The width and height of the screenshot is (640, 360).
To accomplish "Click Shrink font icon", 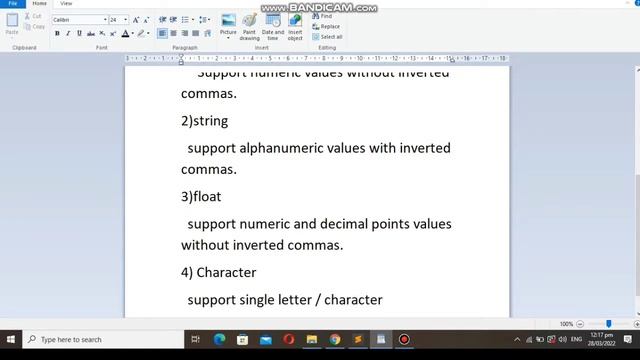I will pos(147,20).
